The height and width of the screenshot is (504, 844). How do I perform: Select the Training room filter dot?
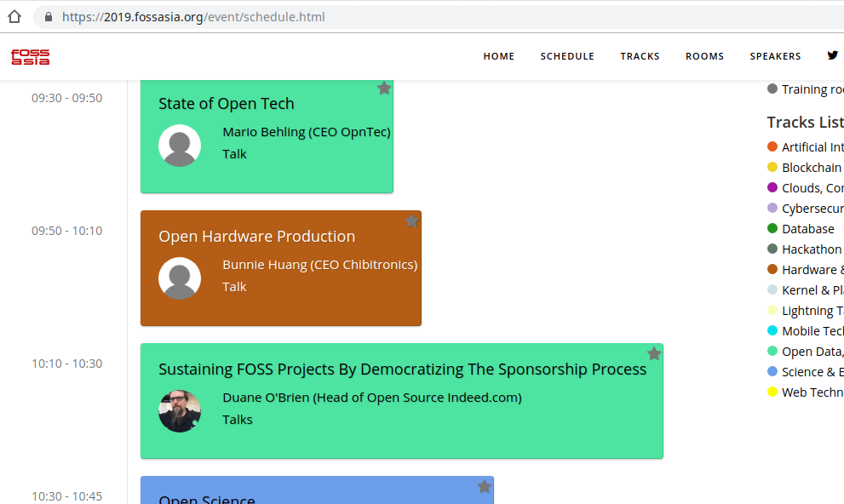coord(772,89)
